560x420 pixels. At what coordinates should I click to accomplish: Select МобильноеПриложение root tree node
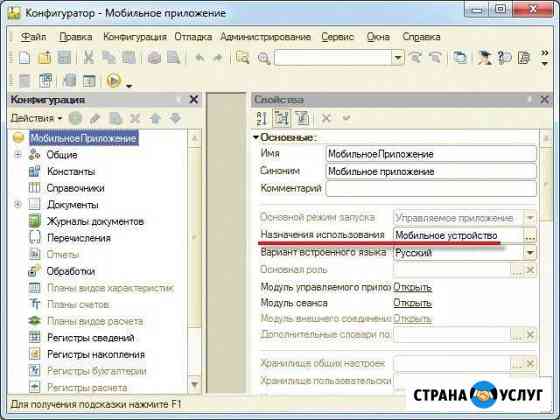(84, 138)
